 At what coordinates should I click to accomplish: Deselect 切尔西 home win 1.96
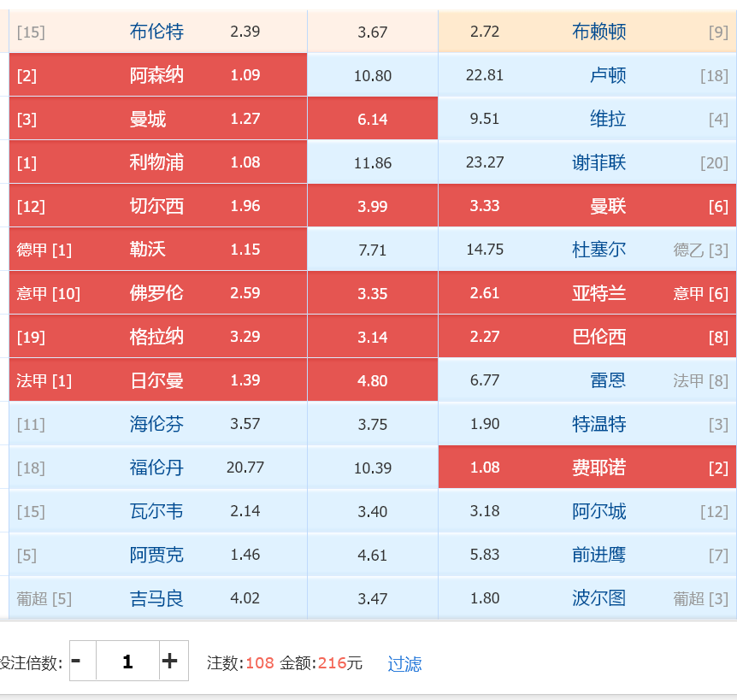(x=158, y=206)
